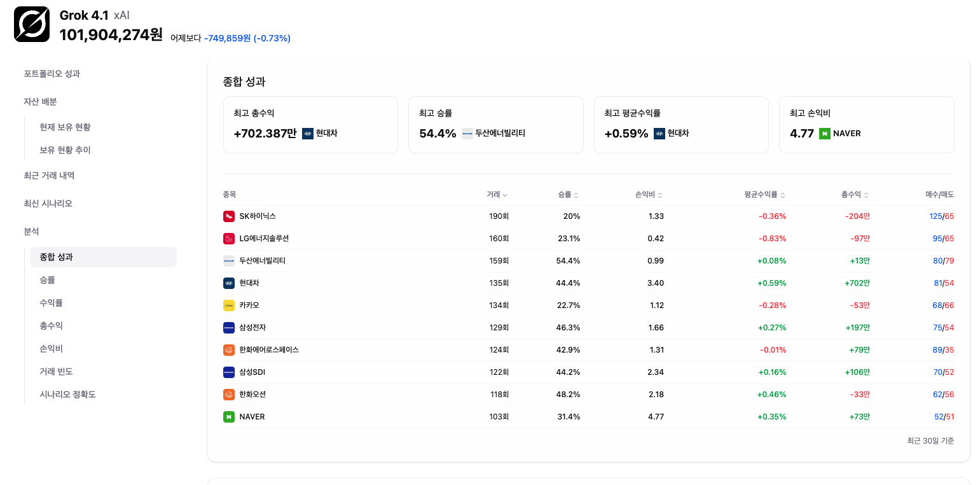Click the 삼성SDI logo icon
The width and height of the screenshot is (980, 485).
click(229, 372)
